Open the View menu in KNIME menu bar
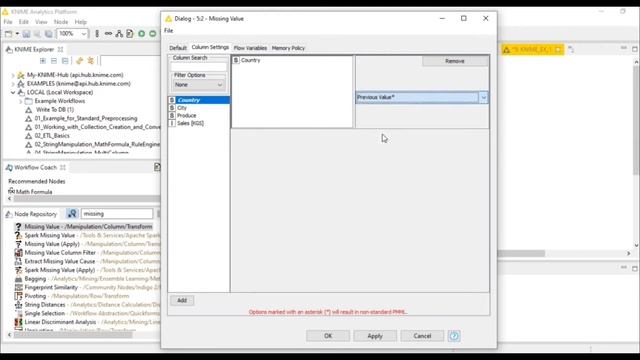This screenshot has height=360, width=640. 41,22
